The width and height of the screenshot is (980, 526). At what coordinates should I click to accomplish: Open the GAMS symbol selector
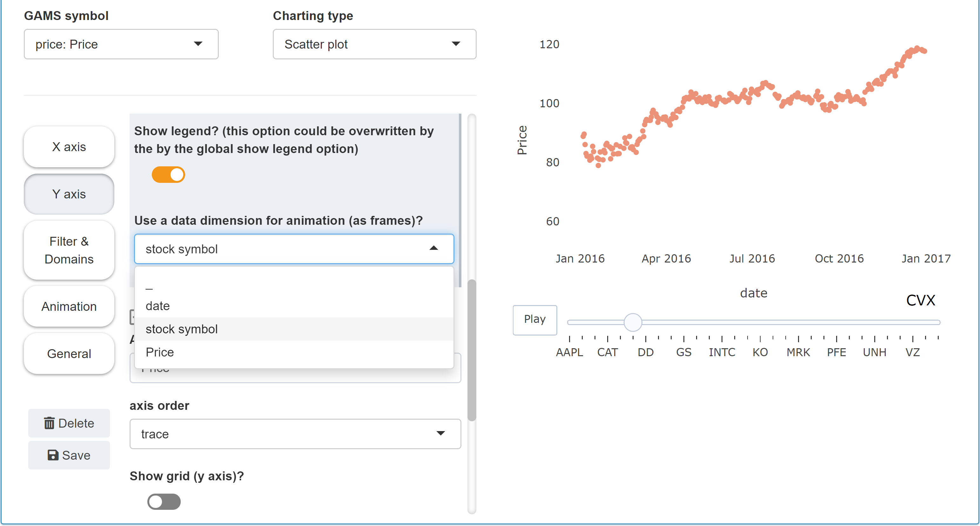tap(121, 44)
